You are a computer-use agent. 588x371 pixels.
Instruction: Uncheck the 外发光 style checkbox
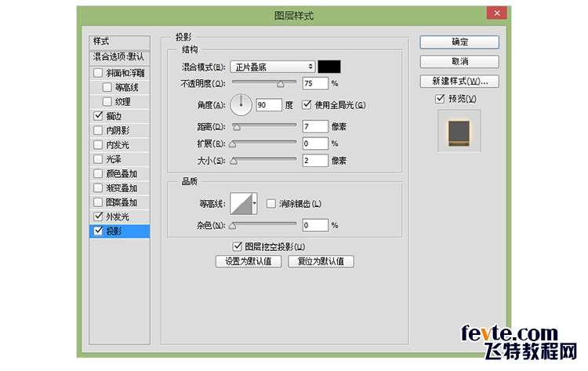click(x=98, y=216)
